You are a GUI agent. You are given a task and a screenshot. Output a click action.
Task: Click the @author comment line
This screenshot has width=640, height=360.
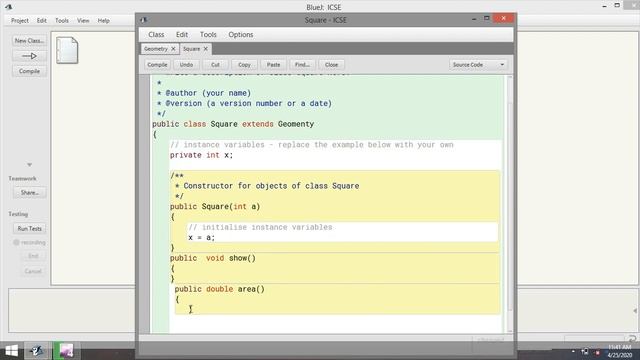point(204,93)
